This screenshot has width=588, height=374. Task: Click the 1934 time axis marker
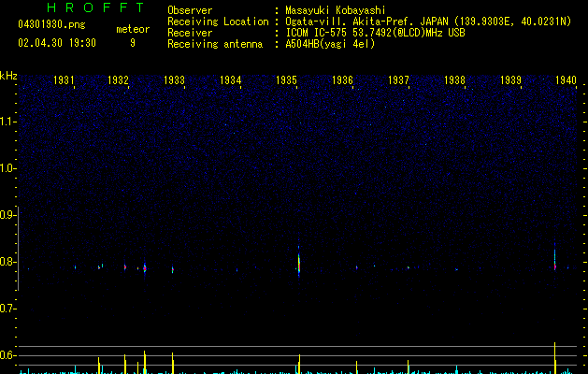click(x=230, y=79)
